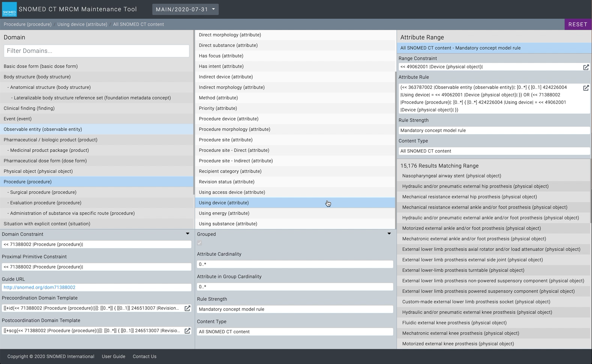Open the User Guide link
Viewport: 592px width, 364px height.
113,357
